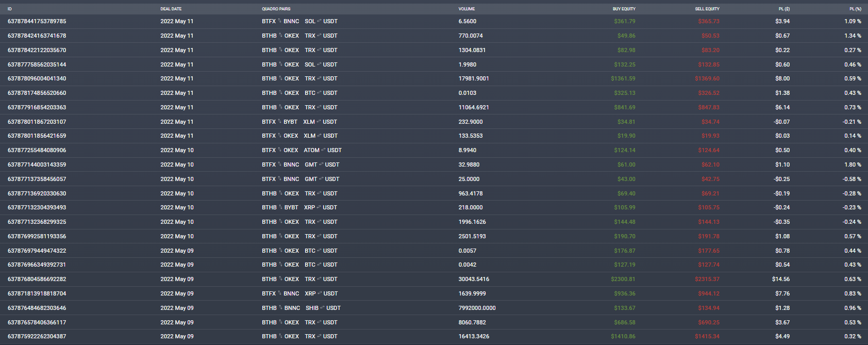Click the pair arrow in the 1.80 % GMT row
The width and height of the screenshot is (868, 345).
(321, 165)
